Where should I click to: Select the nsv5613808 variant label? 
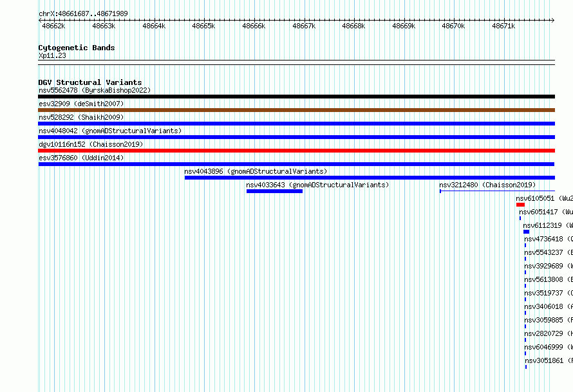pyautogui.click(x=549, y=279)
